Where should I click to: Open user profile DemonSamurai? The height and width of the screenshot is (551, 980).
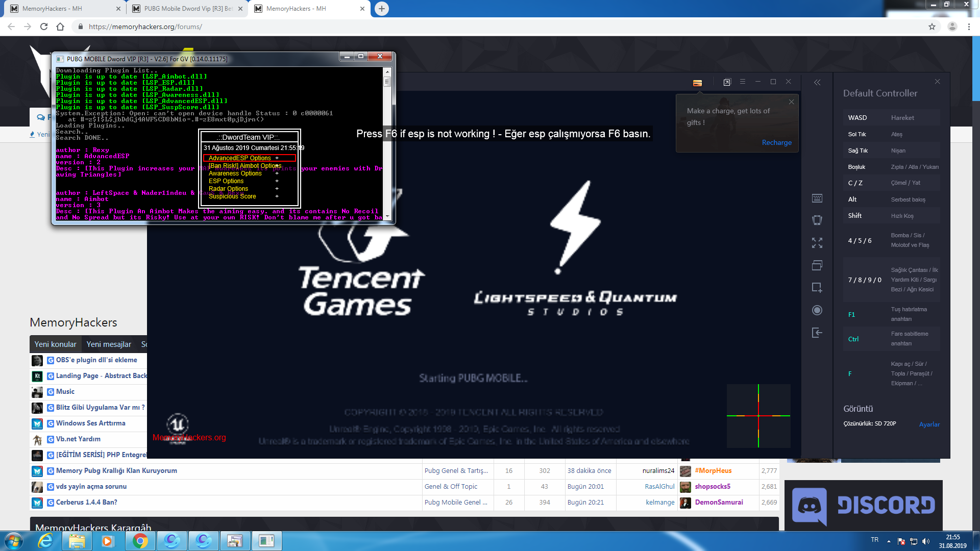coord(719,503)
